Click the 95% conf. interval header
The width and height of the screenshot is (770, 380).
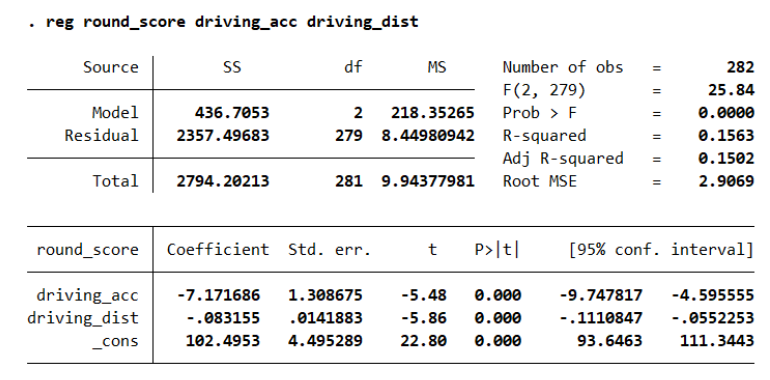click(661, 249)
